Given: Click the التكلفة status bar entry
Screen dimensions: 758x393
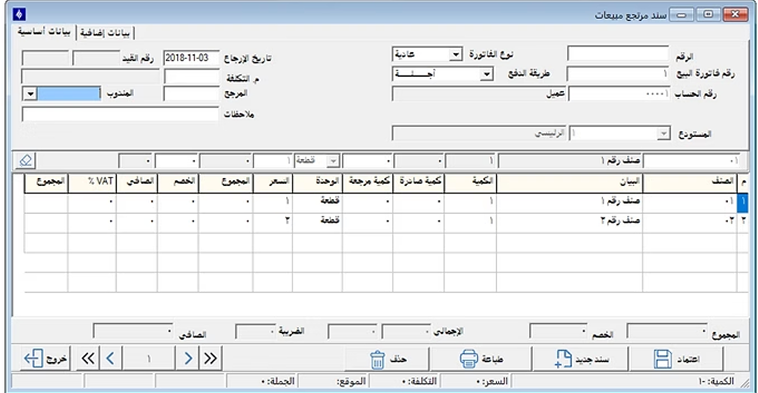Looking at the screenshot, I should click(x=405, y=381).
